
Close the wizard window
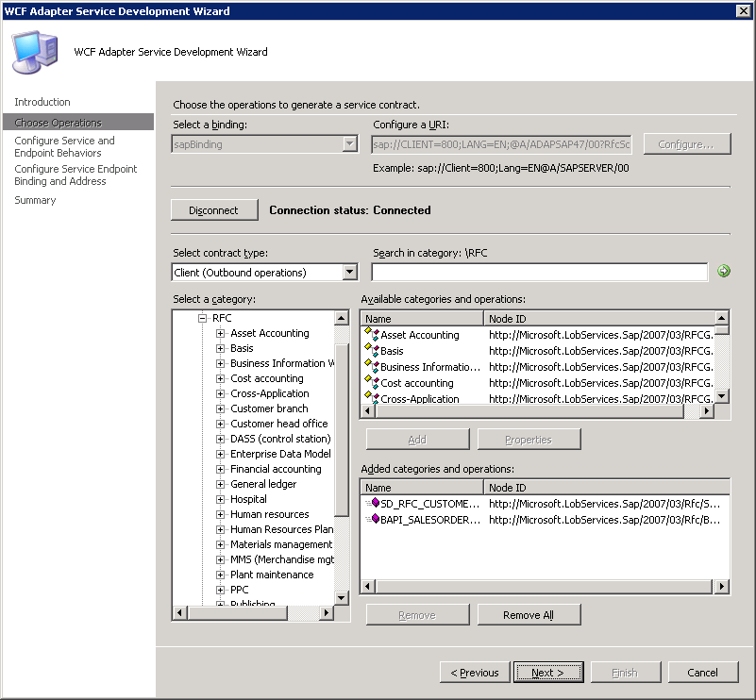743,10
